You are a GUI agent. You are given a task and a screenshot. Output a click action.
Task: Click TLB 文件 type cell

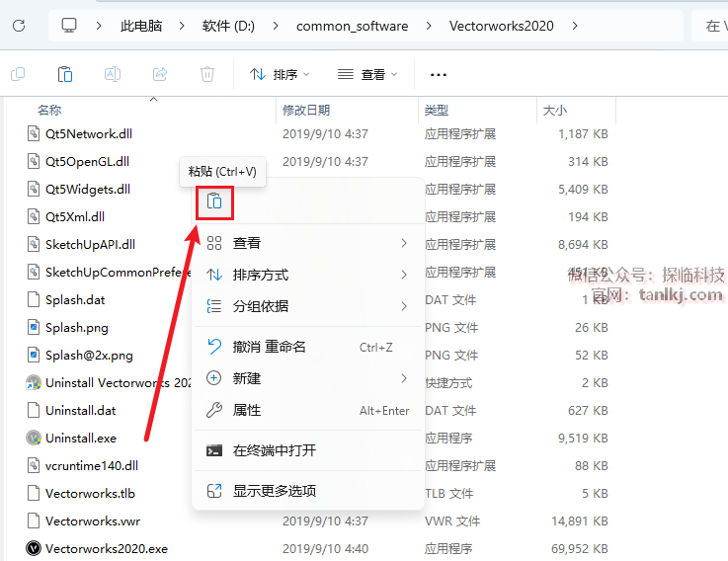click(x=449, y=493)
